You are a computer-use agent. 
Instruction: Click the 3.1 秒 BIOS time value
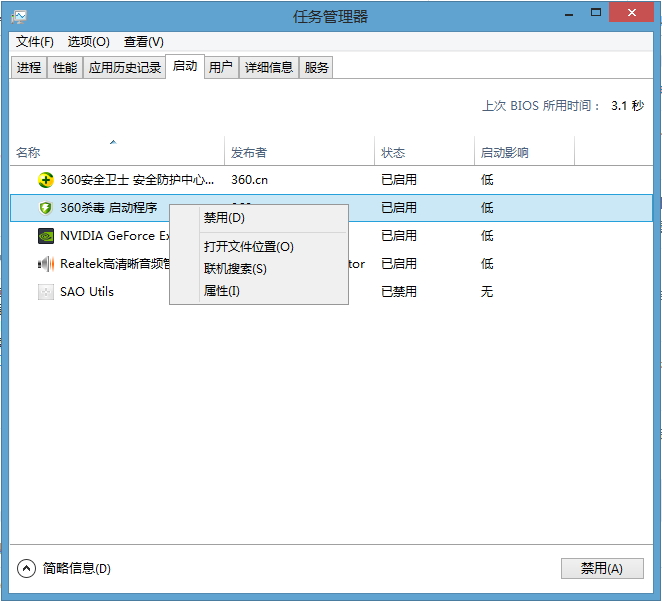[627, 106]
